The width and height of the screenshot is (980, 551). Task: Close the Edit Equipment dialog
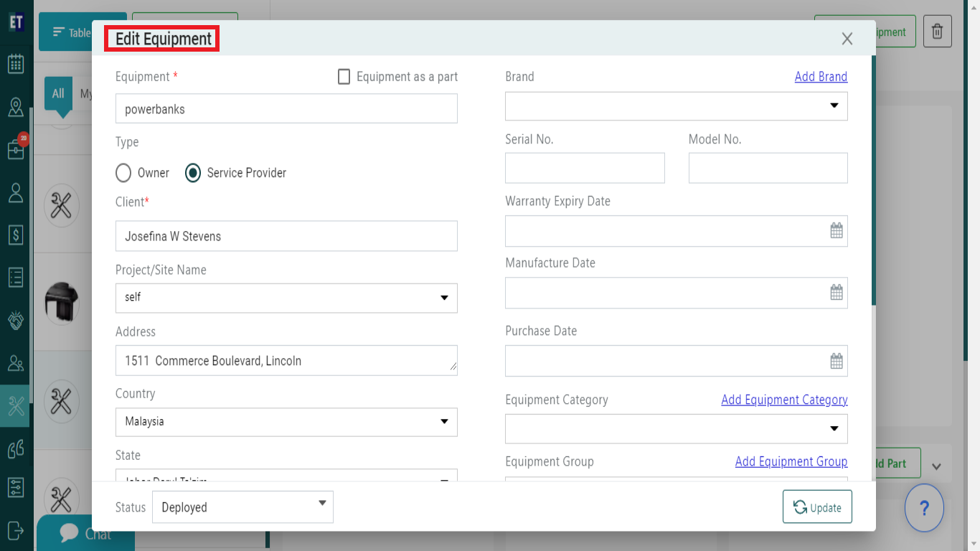847,39
